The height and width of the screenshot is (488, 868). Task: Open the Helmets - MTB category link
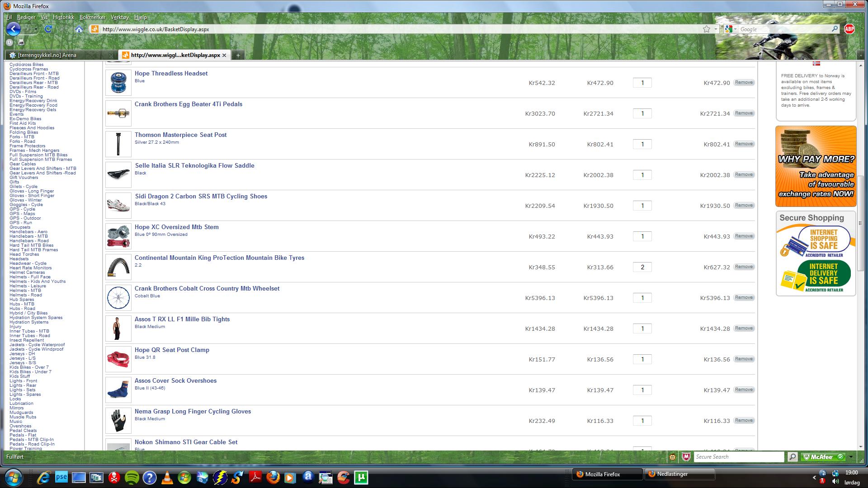point(25,291)
